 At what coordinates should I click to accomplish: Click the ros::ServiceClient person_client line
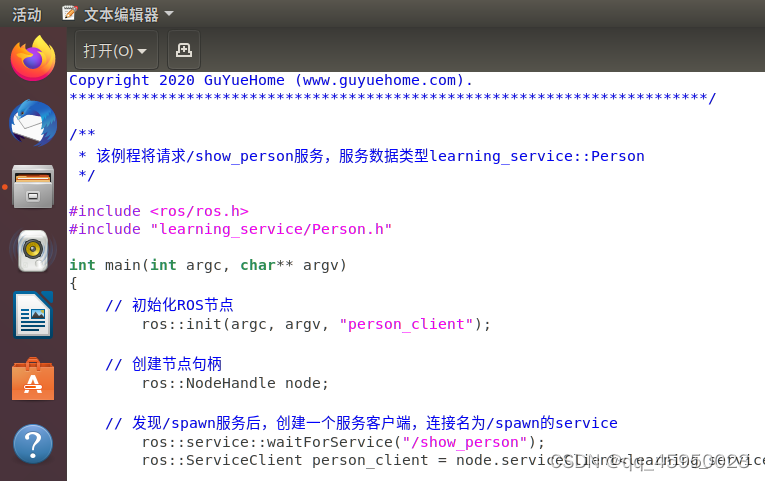click(x=453, y=461)
